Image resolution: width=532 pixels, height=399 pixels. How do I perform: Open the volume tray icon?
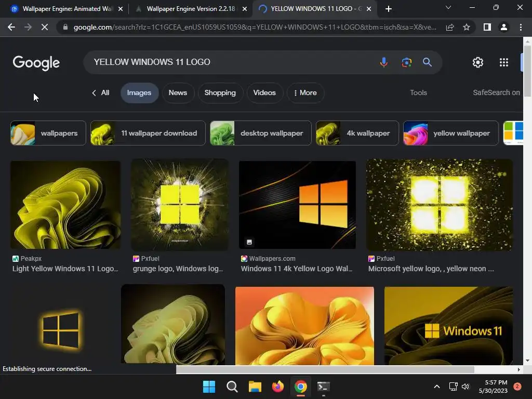[465, 387]
